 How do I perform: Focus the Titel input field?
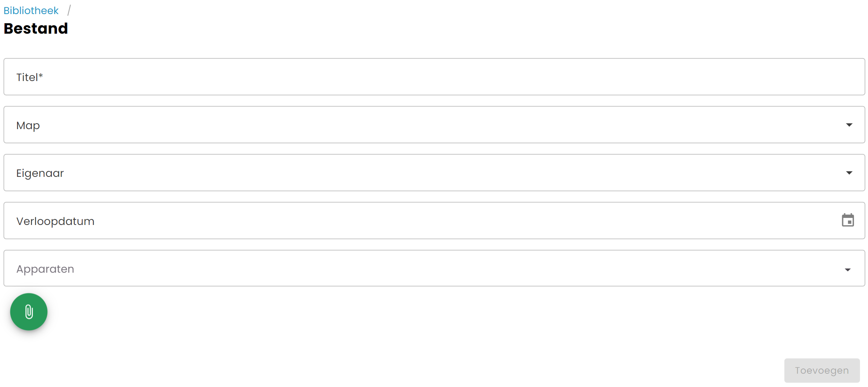tap(434, 77)
